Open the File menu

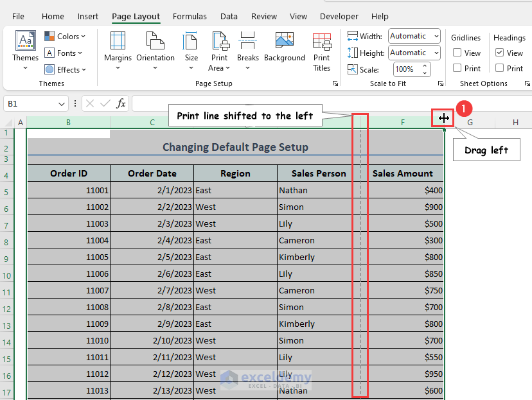coord(19,17)
